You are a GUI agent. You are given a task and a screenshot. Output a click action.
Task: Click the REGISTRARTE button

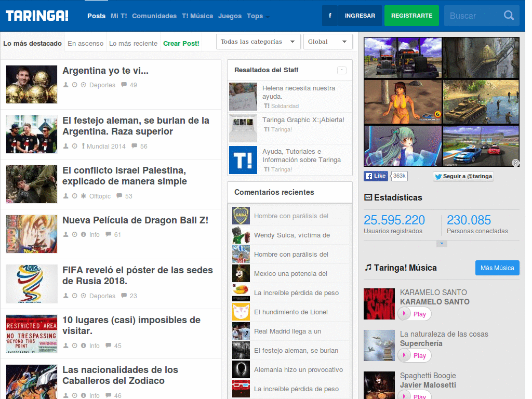tap(411, 16)
